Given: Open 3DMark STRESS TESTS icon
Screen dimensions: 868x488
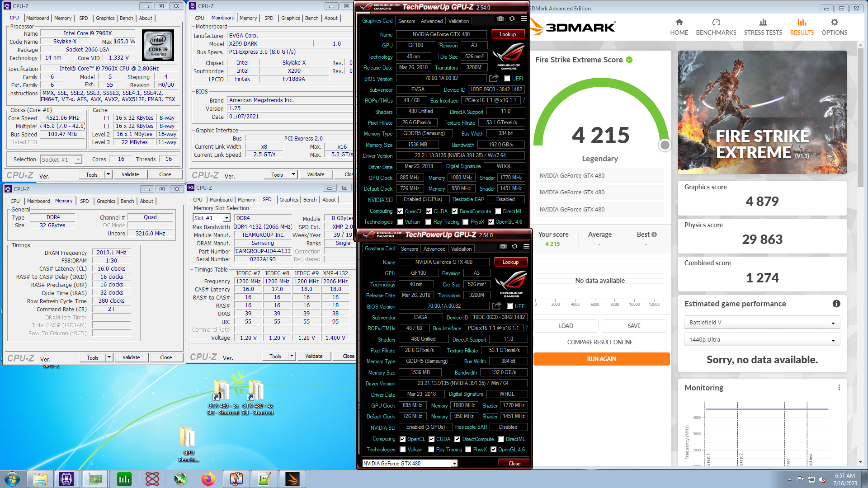Looking at the screenshot, I should pos(763,22).
